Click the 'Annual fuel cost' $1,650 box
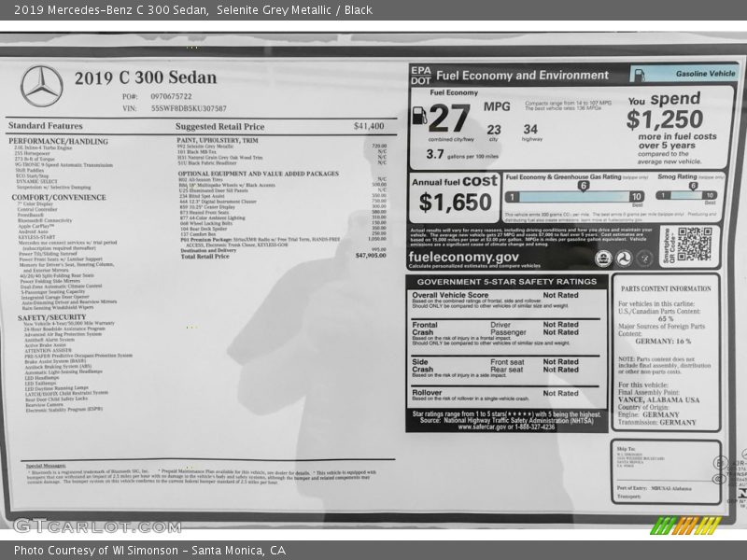This screenshot has height=560, width=747. point(455,196)
